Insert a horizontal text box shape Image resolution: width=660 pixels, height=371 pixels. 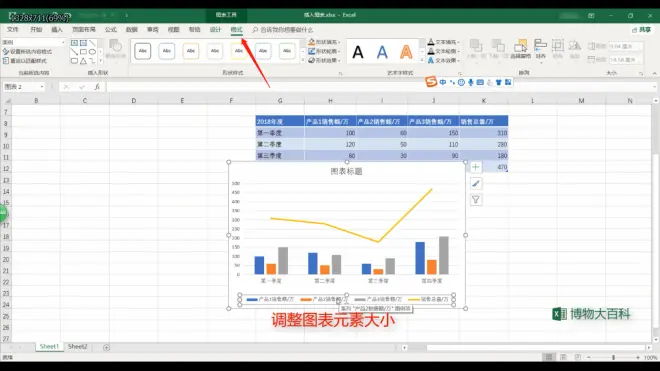tap(75, 43)
